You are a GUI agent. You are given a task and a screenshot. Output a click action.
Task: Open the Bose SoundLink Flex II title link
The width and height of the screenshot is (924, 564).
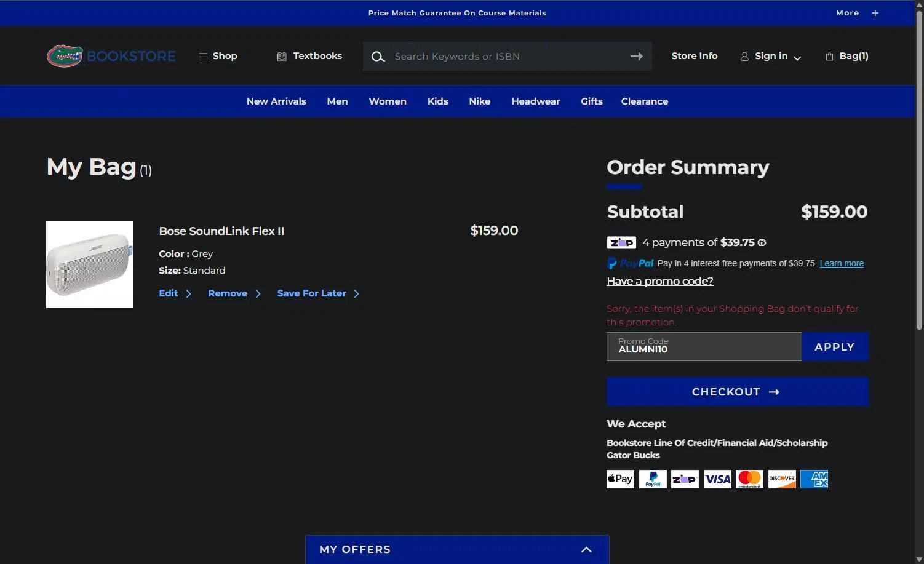221,231
